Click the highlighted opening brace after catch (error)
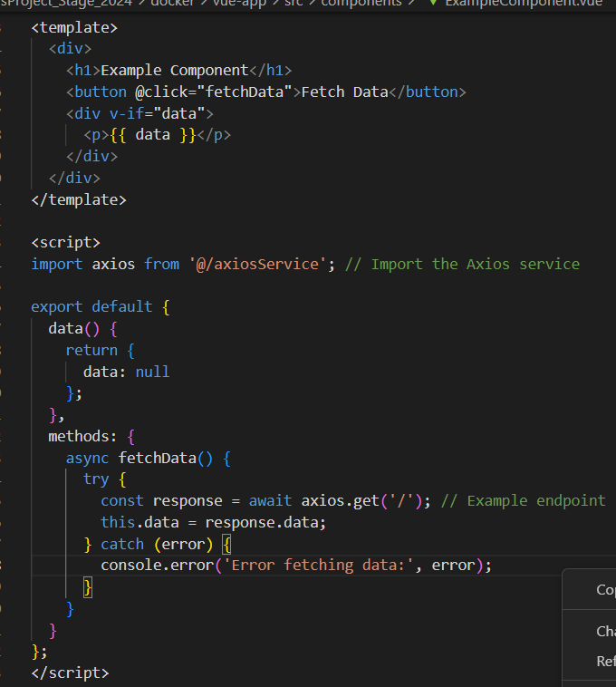Viewport: 616px width, 687px height. [x=226, y=545]
